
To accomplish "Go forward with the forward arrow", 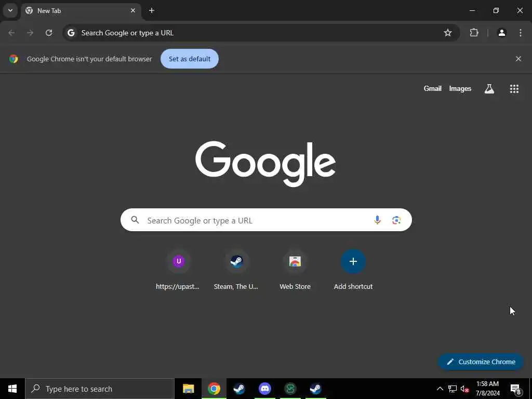I will pos(30,33).
